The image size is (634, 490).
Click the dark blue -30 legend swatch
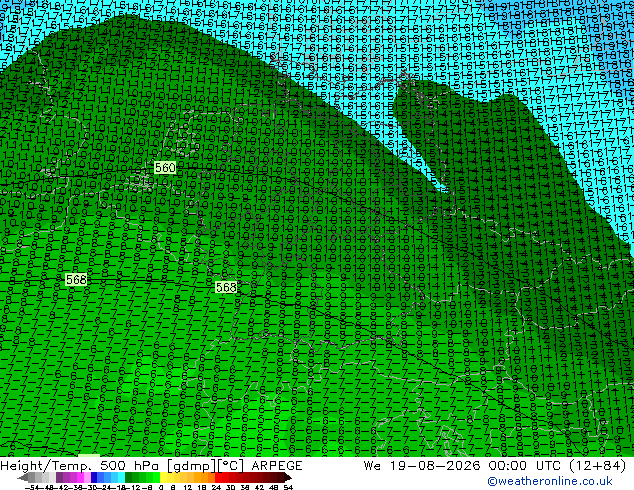tap(94, 477)
